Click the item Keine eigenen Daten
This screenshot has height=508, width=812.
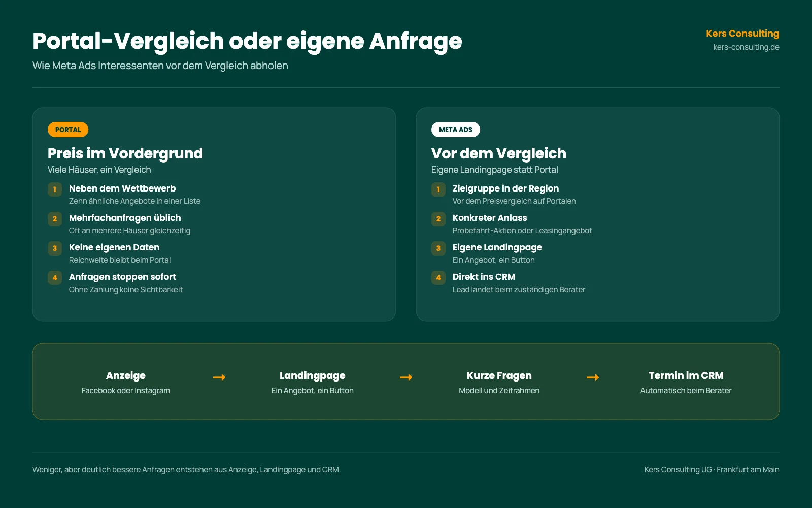tap(114, 247)
